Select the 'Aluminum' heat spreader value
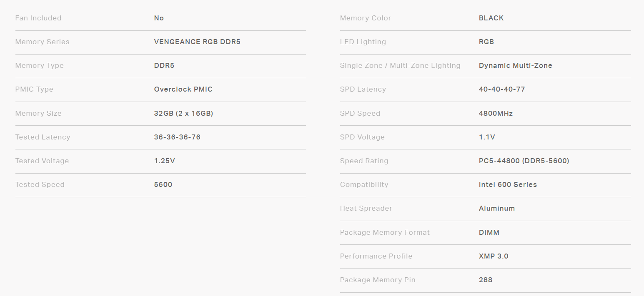 497,208
